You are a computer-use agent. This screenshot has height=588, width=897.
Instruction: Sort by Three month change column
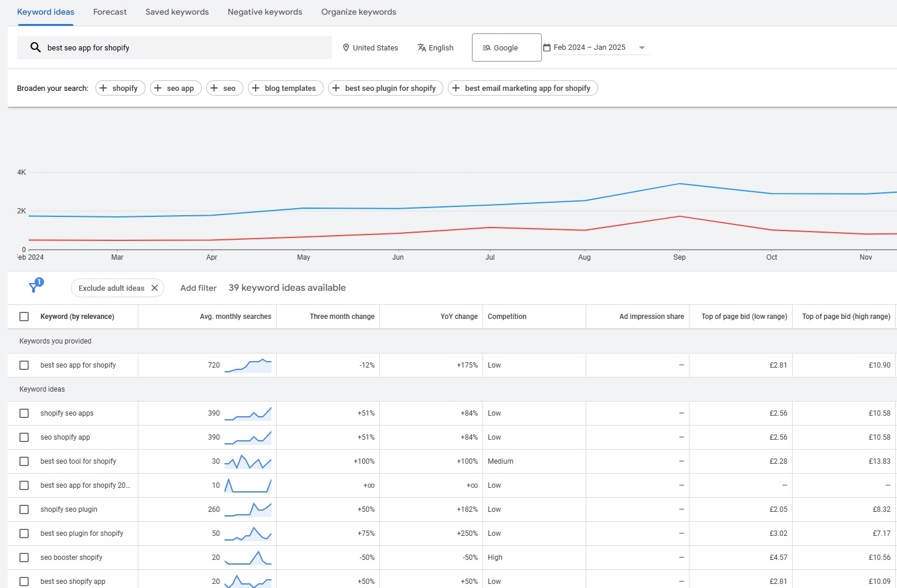(342, 317)
